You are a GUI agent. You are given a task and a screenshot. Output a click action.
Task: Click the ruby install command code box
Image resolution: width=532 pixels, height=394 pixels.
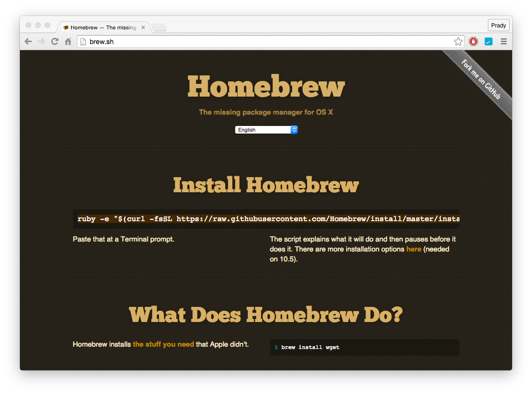pos(266,219)
